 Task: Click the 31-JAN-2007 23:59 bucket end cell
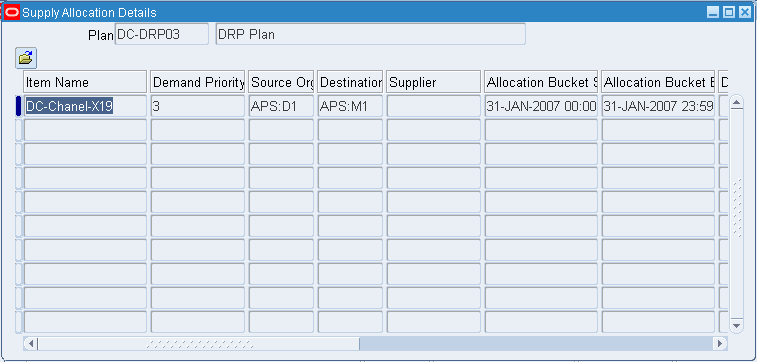(658, 106)
